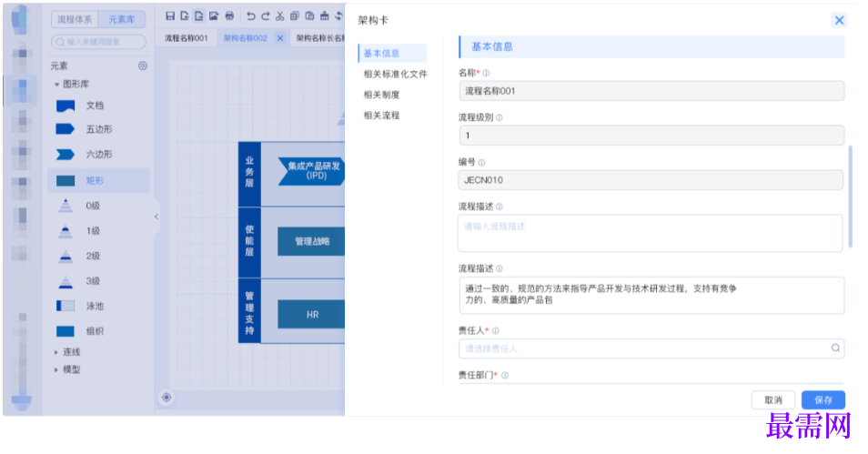Click the 取消 button

point(773,400)
